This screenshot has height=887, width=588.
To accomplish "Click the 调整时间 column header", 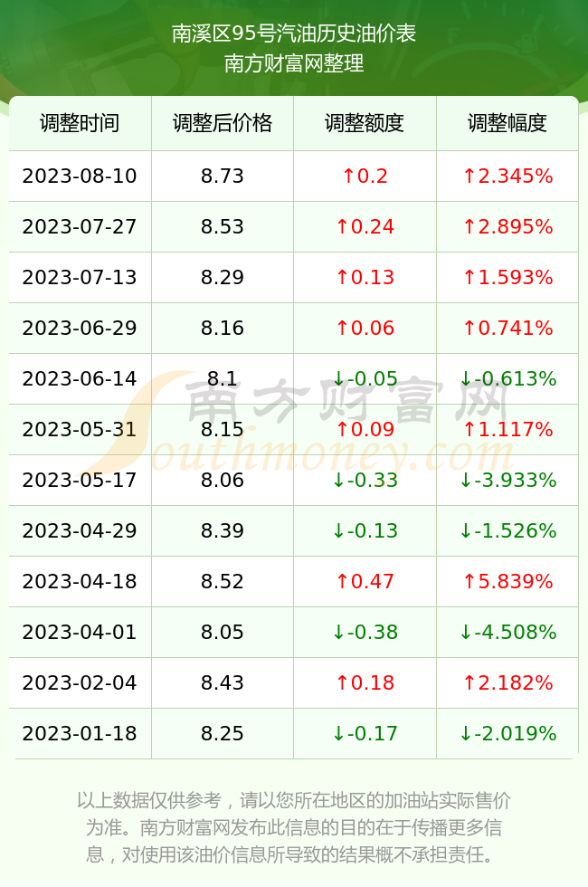I will point(80,123).
